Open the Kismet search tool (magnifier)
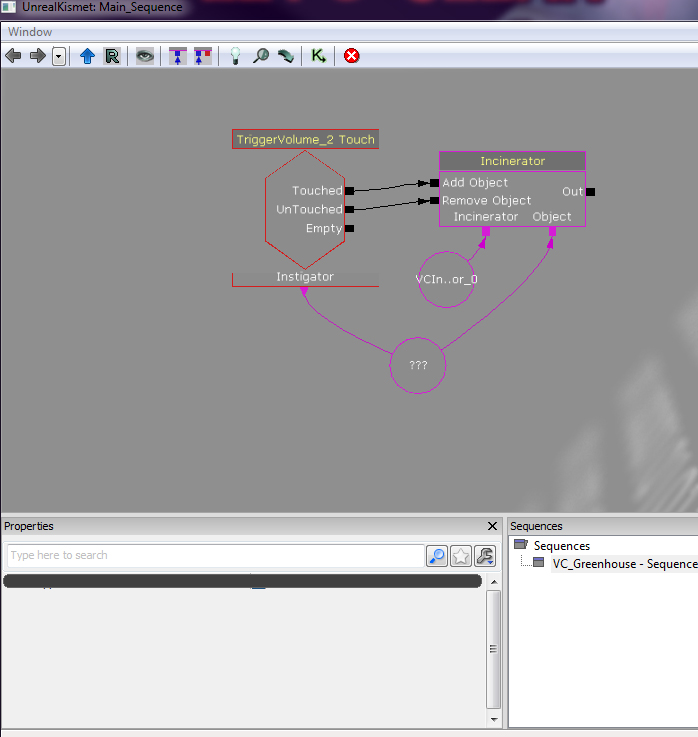Viewport: 698px width, 737px height. (260, 56)
